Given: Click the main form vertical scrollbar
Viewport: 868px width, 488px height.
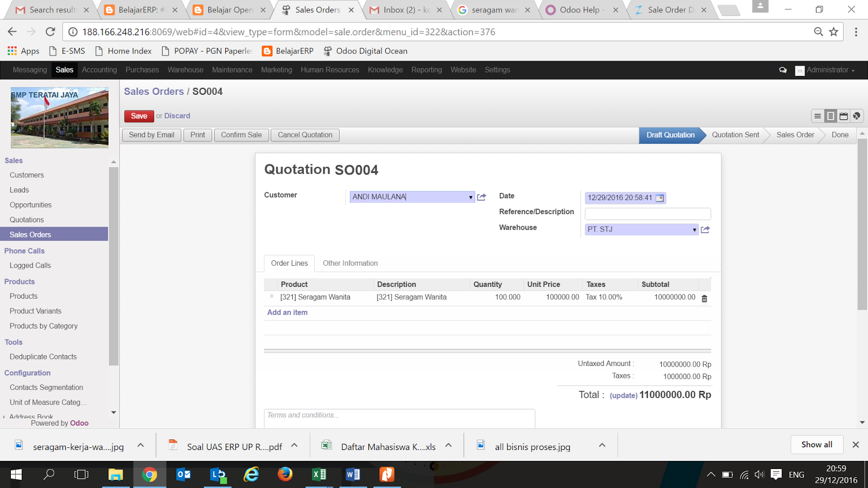Looking at the screenshot, I should click(x=862, y=225).
